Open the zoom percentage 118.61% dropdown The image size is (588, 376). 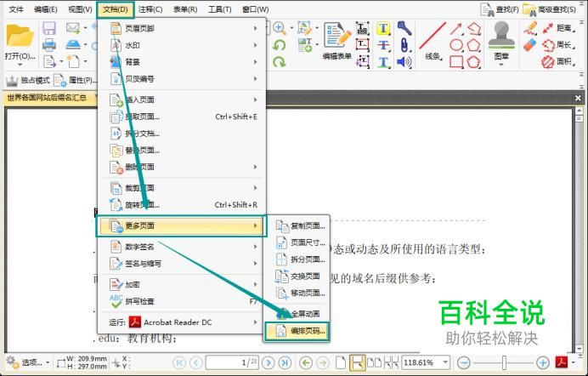click(x=445, y=362)
